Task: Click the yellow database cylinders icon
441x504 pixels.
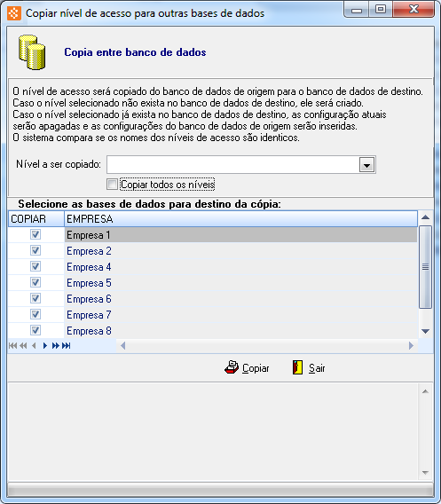Action: pyautogui.click(x=32, y=52)
